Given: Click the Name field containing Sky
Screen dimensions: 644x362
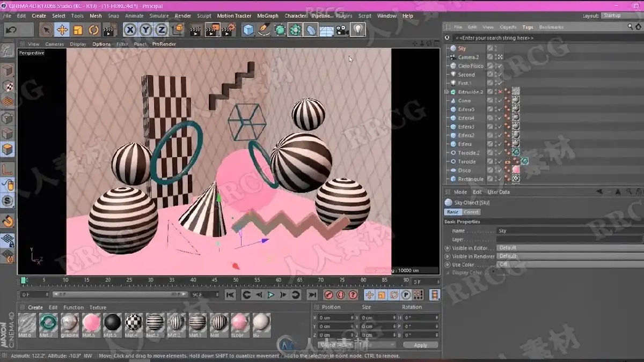Looking at the screenshot, I should (x=569, y=231).
